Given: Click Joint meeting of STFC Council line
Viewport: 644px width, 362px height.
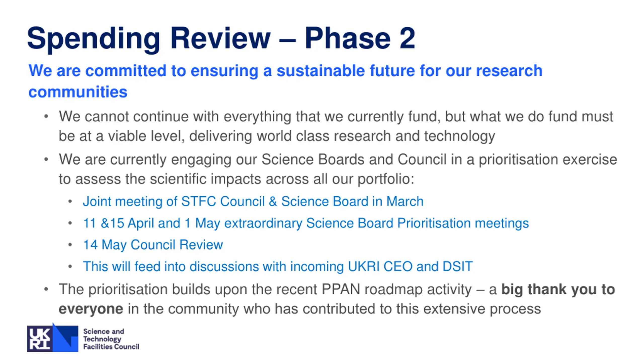Looking at the screenshot, I should point(253,202).
